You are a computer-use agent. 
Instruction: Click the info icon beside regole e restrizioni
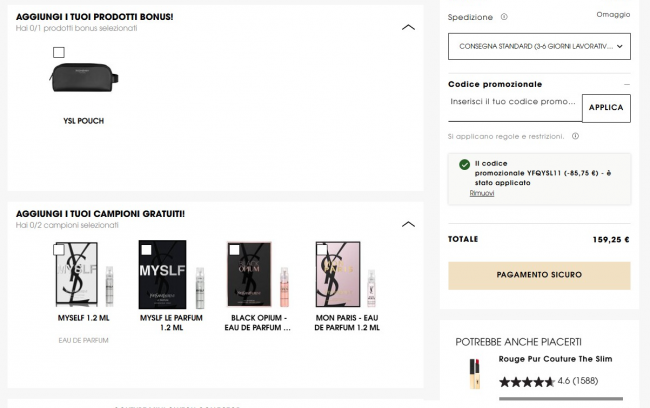click(x=576, y=136)
